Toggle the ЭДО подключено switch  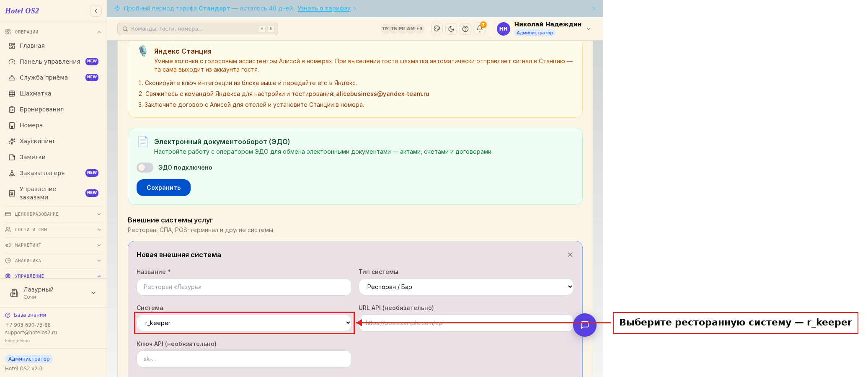tap(145, 168)
